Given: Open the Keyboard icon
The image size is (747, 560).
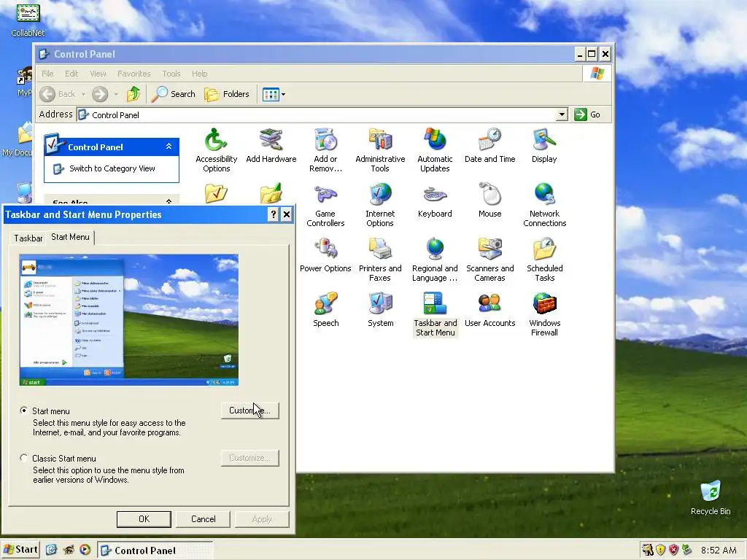Looking at the screenshot, I should [435, 201].
